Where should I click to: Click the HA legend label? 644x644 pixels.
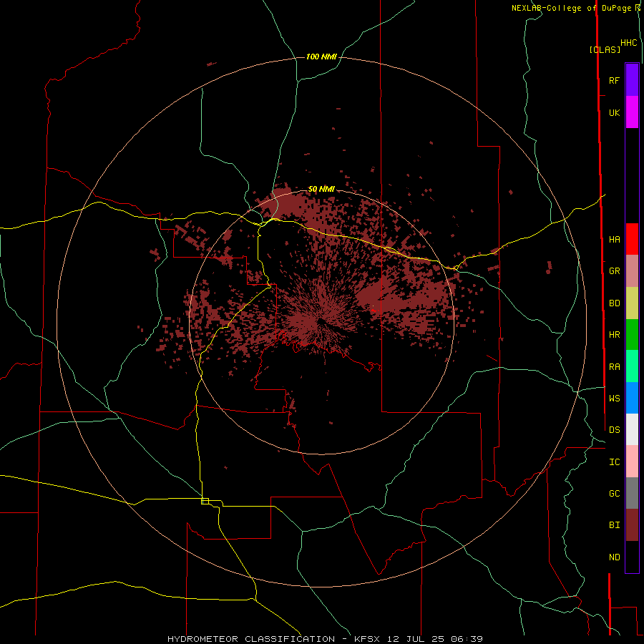614,239
